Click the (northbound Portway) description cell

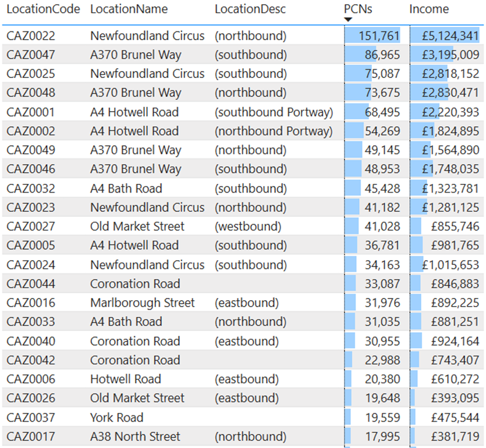pyautogui.click(x=274, y=131)
